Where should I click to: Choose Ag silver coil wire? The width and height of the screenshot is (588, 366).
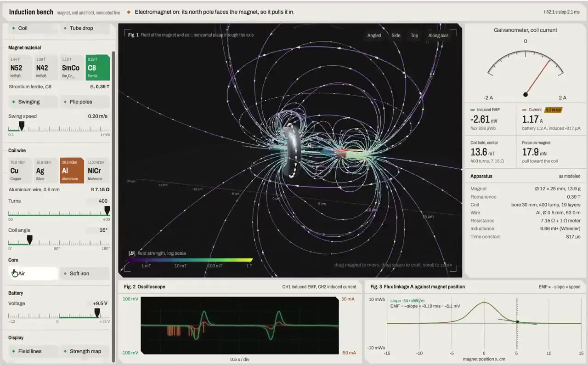click(x=46, y=171)
